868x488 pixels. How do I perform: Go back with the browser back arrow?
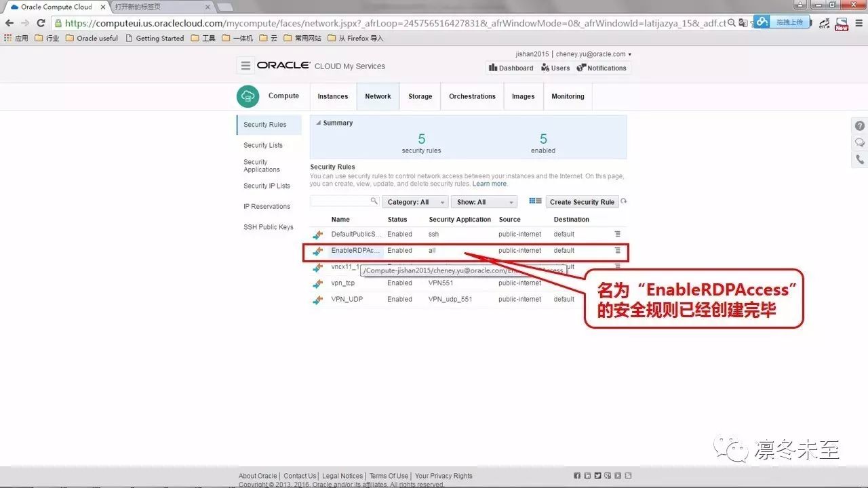pyautogui.click(x=9, y=23)
